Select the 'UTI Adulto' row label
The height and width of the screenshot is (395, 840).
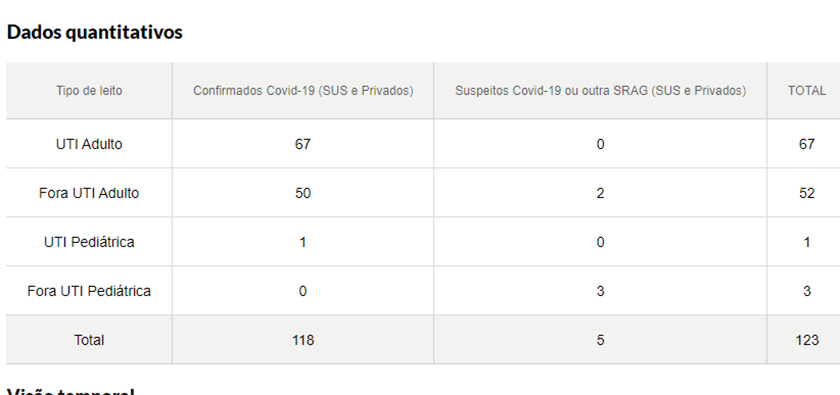tap(89, 144)
